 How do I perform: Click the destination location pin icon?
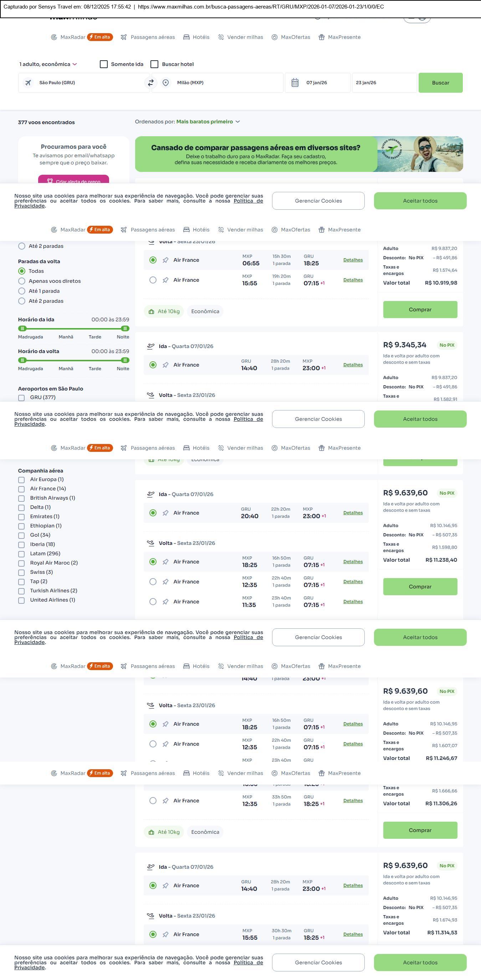click(165, 82)
